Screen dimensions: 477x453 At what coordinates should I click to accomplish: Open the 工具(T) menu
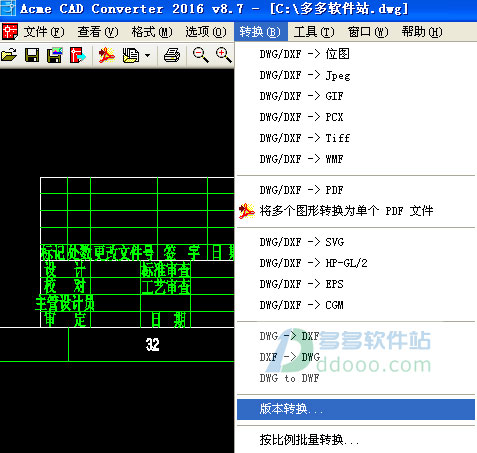pos(314,32)
